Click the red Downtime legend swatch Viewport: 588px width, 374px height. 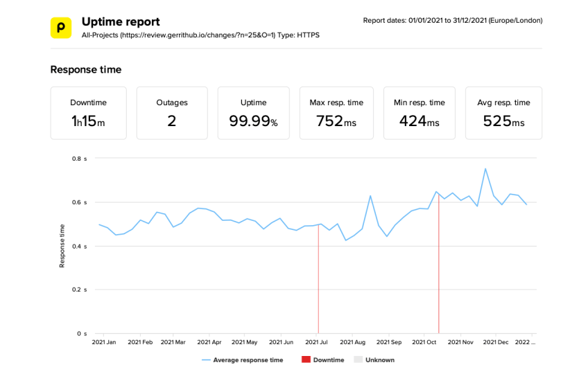[306, 360]
